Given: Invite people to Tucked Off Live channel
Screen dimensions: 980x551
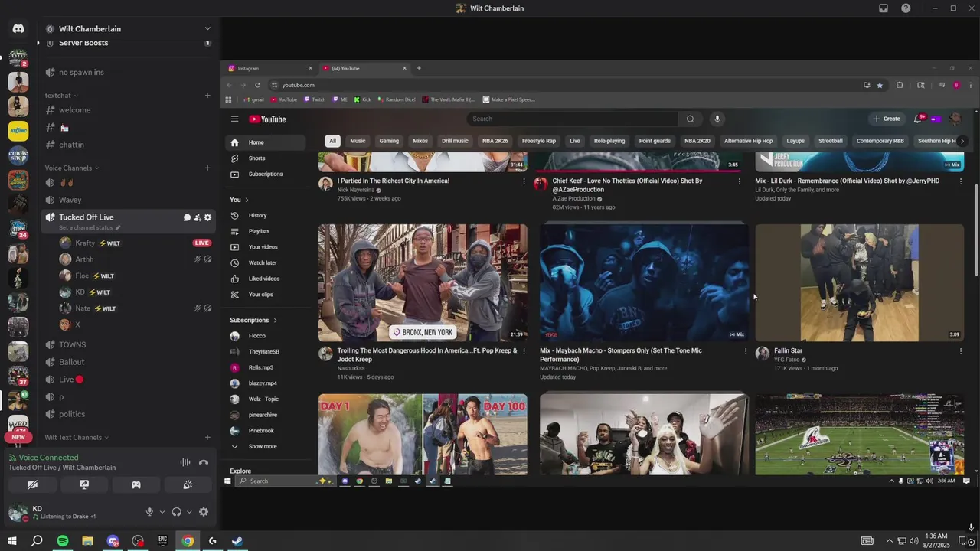Looking at the screenshot, I should click(197, 217).
